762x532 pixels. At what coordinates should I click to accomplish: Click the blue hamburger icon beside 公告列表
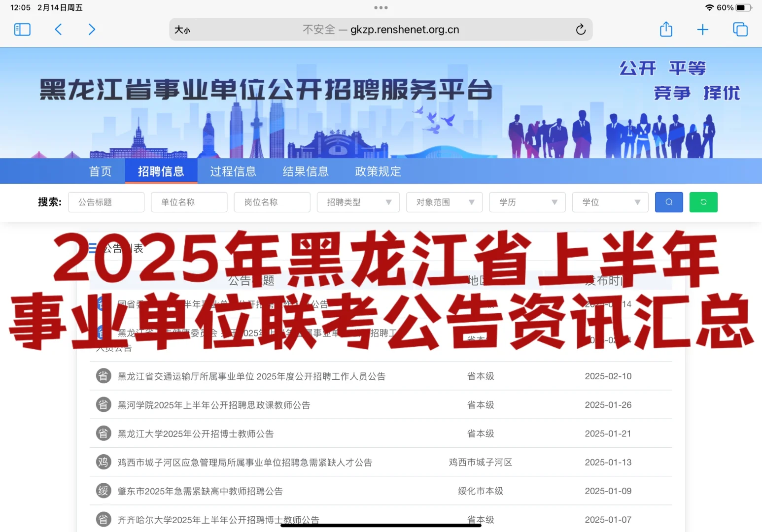pos(93,248)
